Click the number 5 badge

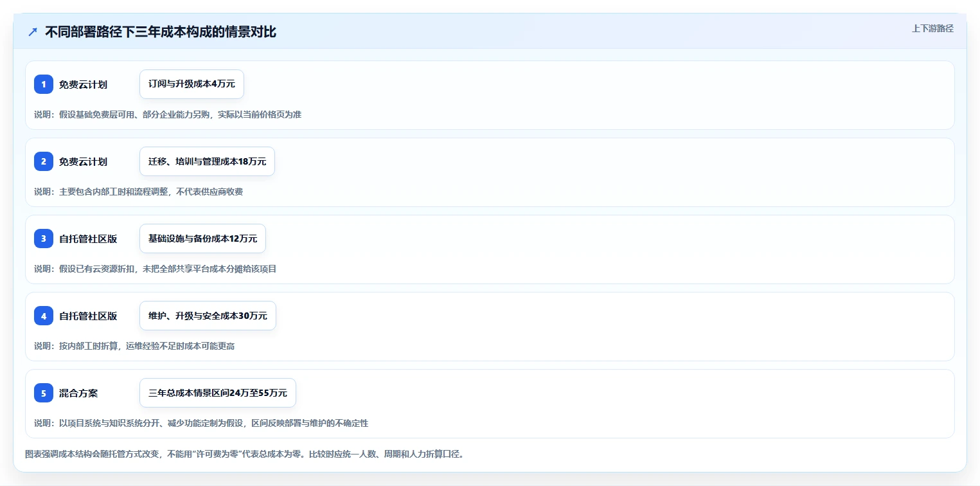point(44,393)
